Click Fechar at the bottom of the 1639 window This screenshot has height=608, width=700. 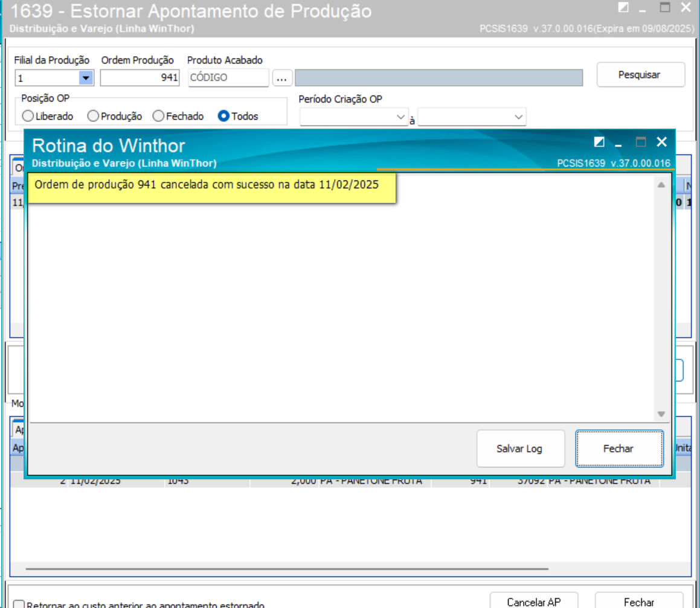click(x=639, y=601)
